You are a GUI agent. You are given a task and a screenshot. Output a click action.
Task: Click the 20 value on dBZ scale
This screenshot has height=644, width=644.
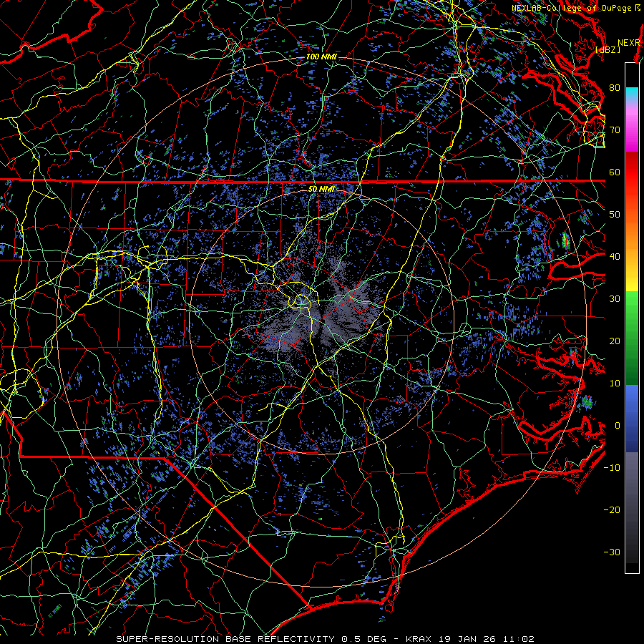[615, 341]
